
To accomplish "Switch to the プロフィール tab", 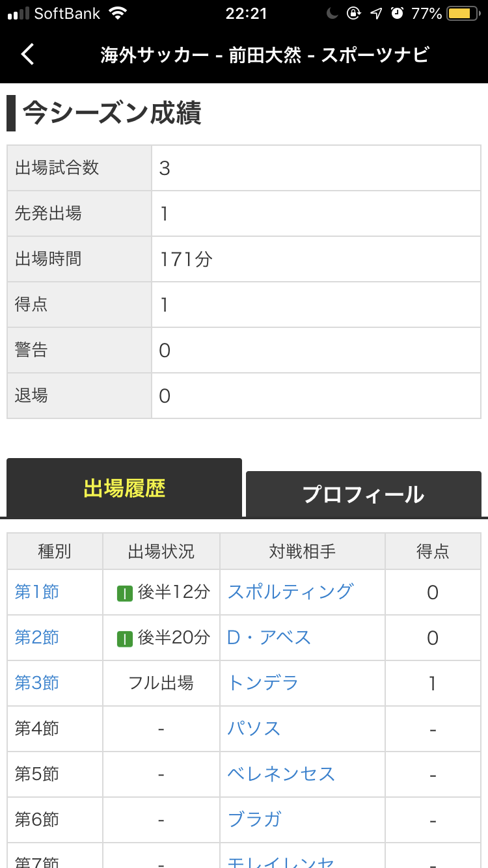I will (364, 494).
